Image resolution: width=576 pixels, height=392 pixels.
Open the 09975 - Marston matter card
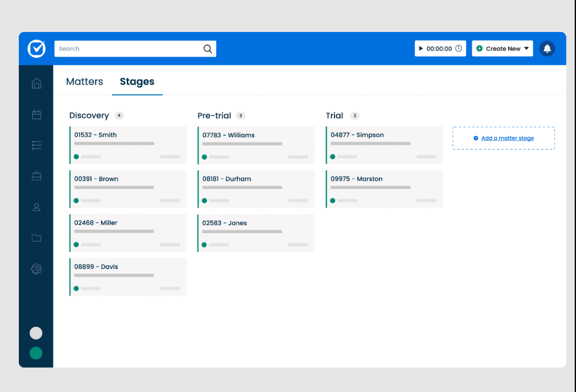(384, 189)
